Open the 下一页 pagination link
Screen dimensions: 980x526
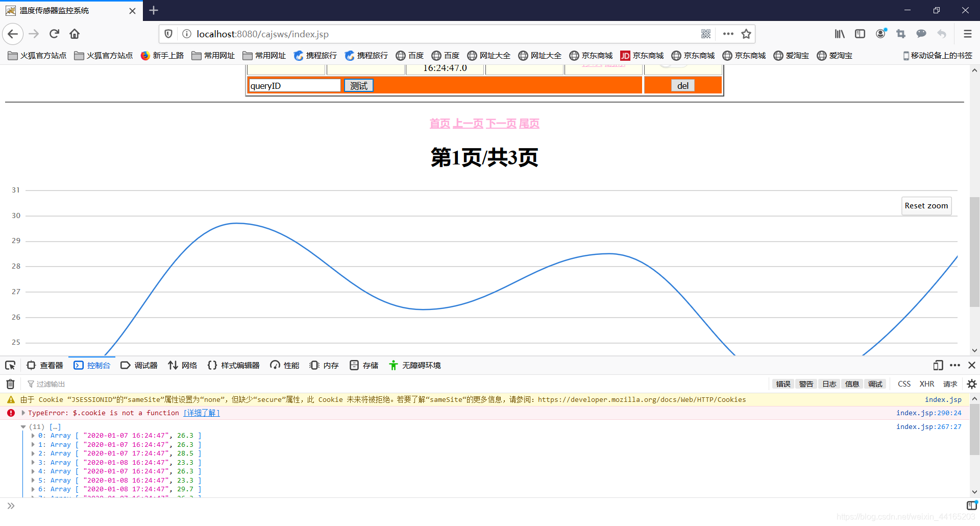(x=501, y=123)
